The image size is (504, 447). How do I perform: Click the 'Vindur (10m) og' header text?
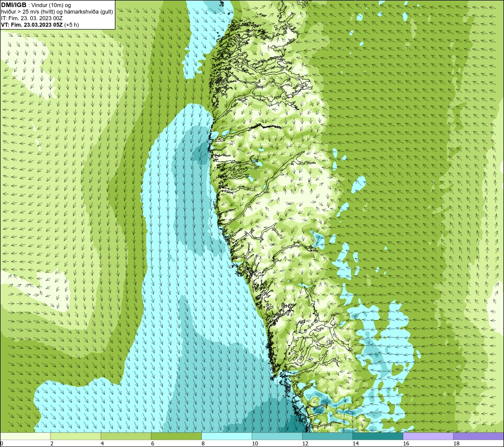[x=51, y=6]
